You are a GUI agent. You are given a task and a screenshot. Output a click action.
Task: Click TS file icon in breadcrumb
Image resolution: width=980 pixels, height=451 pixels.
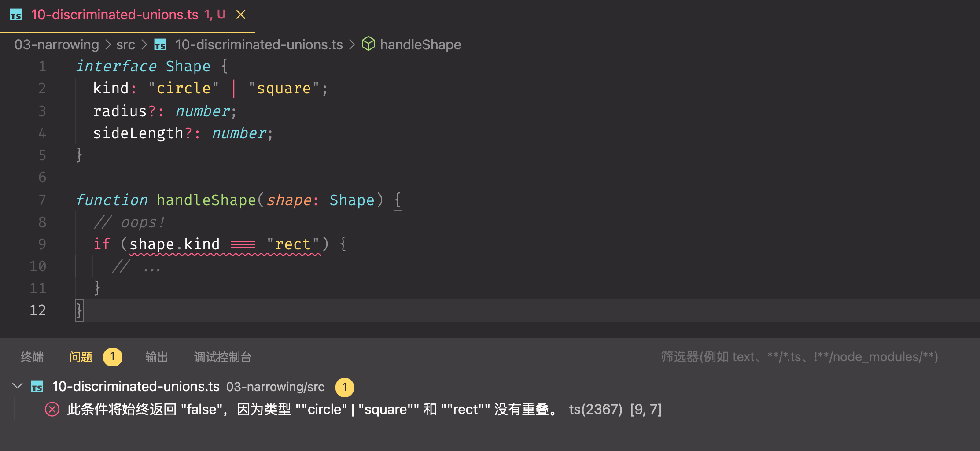[x=160, y=44]
